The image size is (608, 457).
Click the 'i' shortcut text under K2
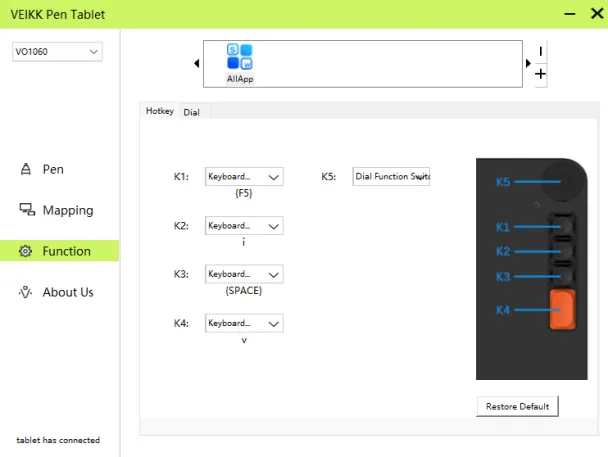(x=244, y=242)
